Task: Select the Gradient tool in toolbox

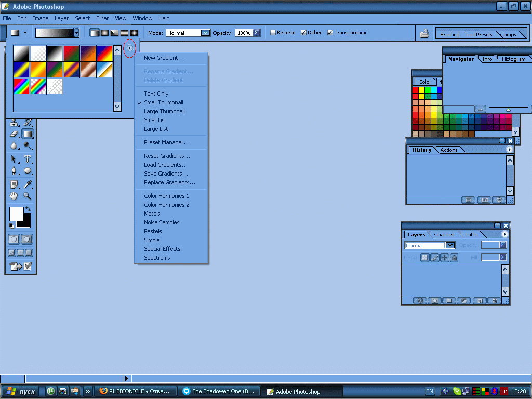Action: (28, 134)
